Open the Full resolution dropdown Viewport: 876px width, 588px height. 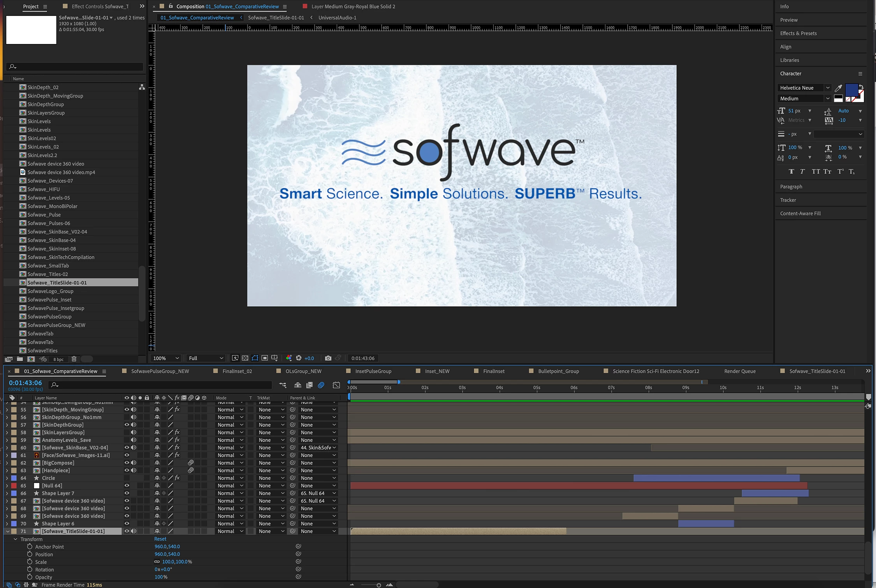coord(206,358)
